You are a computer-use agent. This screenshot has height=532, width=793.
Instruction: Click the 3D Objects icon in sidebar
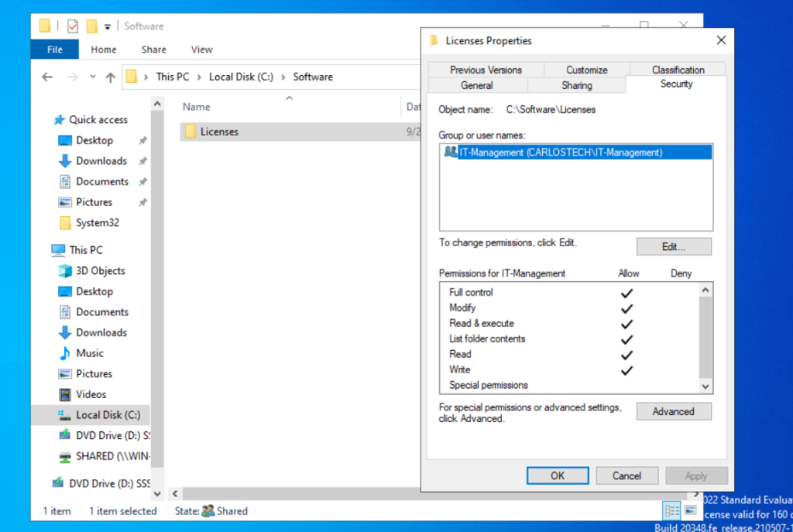[x=65, y=271]
